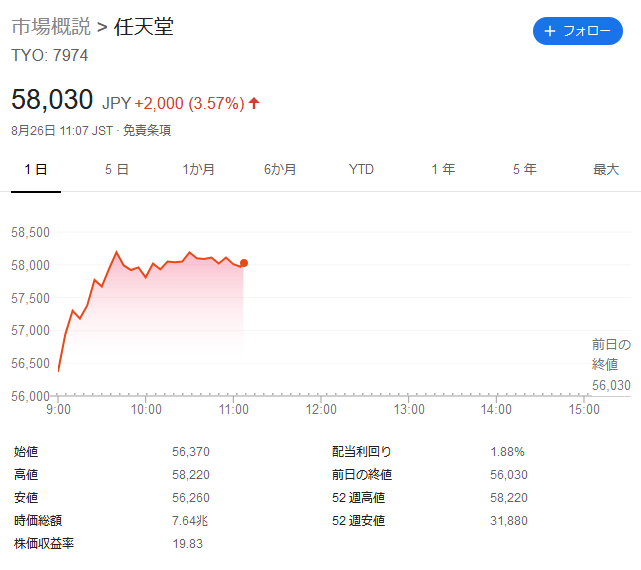Click the 8月26日 11:07 JST timestamp
Screen dimensions: 641x570
[x=62, y=130]
